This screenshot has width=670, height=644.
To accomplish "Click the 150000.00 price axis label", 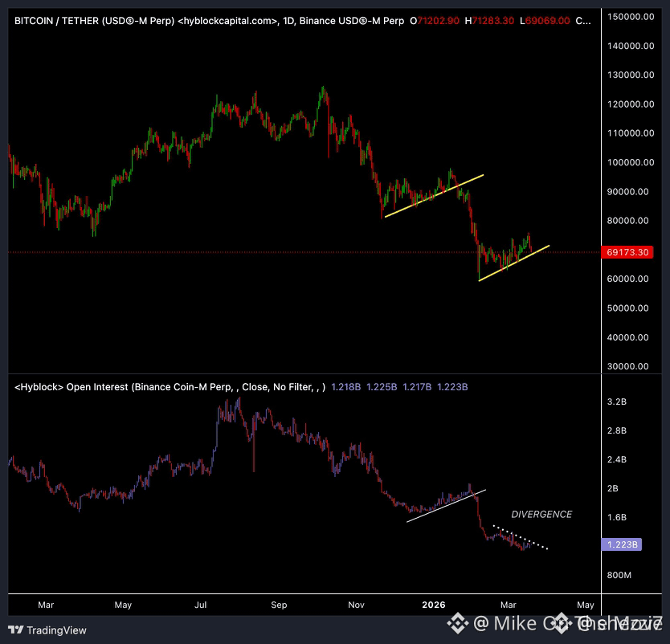I will (x=631, y=17).
